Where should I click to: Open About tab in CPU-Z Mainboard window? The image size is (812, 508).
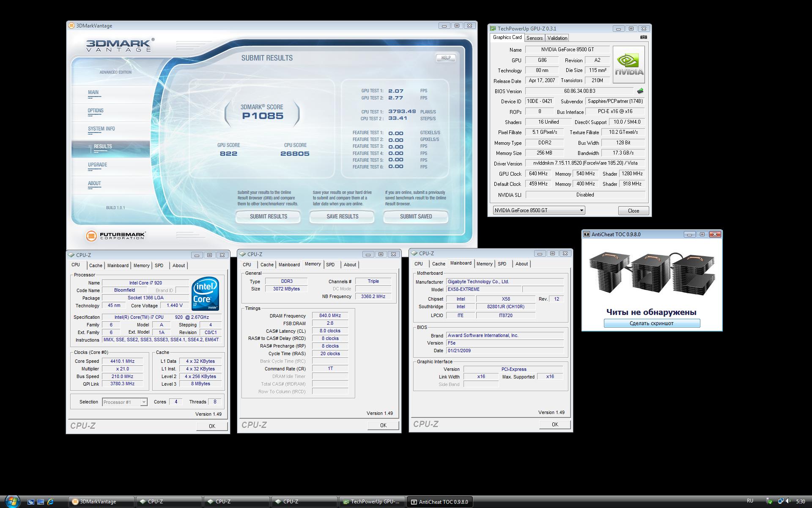[x=521, y=264]
